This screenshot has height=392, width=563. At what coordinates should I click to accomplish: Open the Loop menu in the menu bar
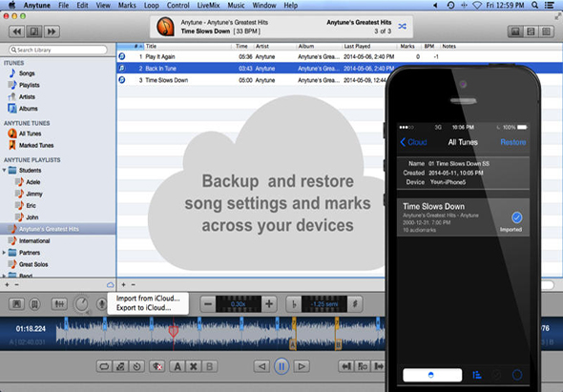point(151,6)
